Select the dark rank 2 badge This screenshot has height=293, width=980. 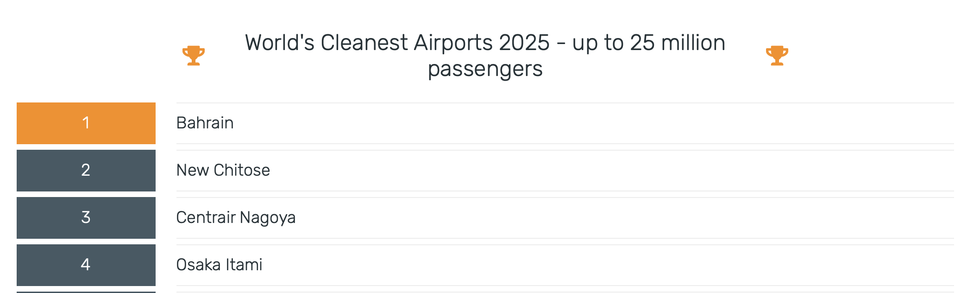[x=86, y=171]
